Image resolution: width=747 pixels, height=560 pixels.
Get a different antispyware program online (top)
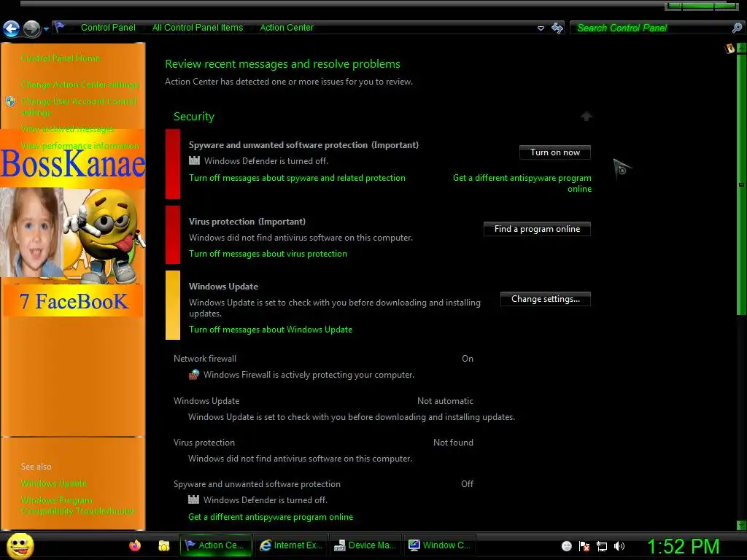click(522, 183)
